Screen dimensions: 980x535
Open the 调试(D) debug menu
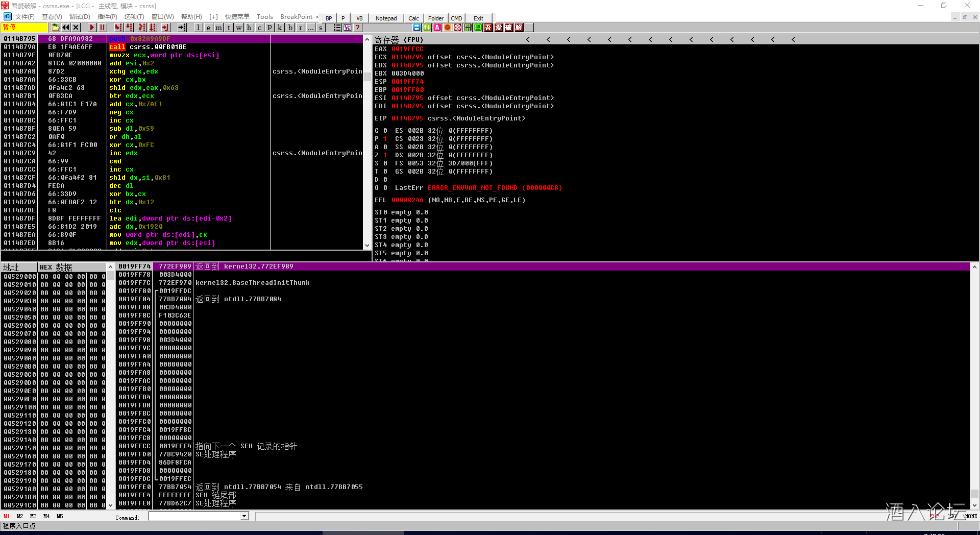[x=80, y=17]
